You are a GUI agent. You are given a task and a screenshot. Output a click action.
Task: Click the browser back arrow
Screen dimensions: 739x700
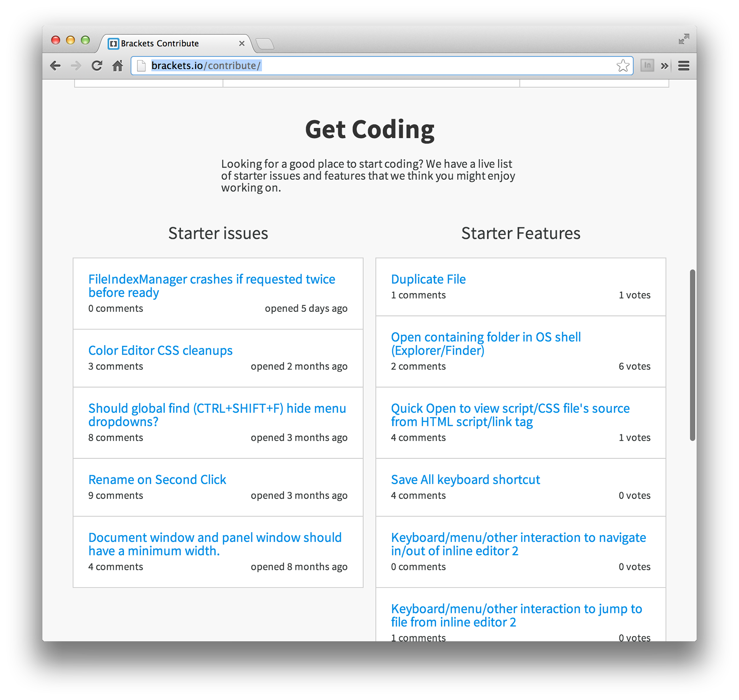[55, 66]
